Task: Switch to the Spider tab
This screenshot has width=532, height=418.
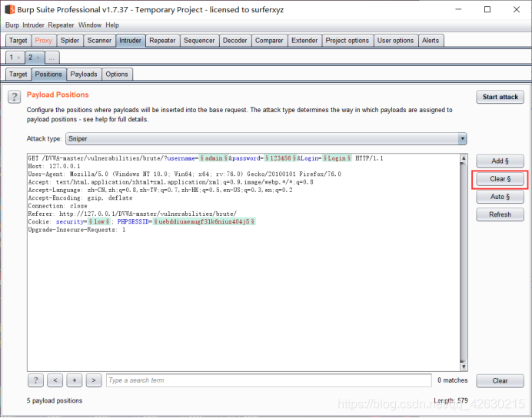Action: 70,41
